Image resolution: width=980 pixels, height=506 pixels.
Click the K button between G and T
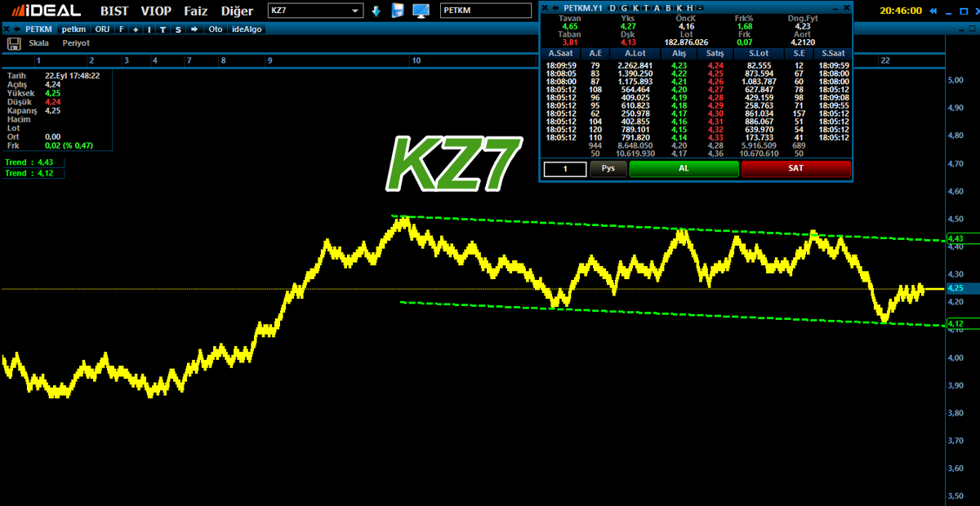click(635, 7)
